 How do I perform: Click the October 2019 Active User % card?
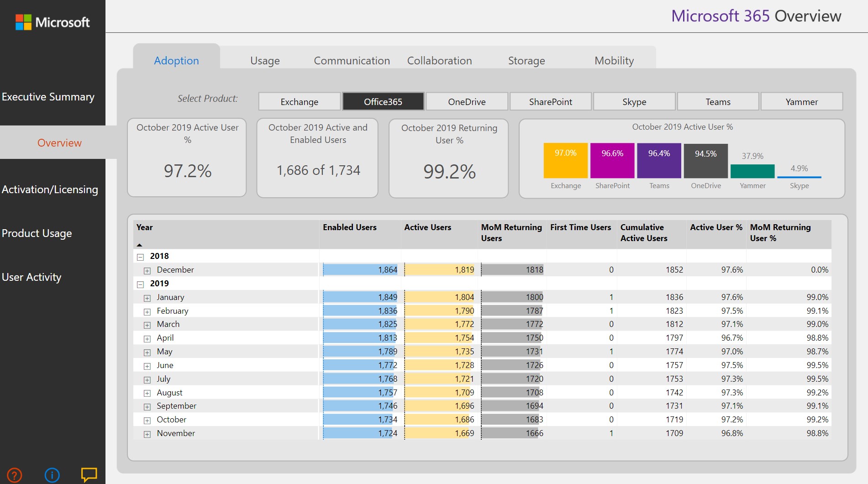[187, 158]
